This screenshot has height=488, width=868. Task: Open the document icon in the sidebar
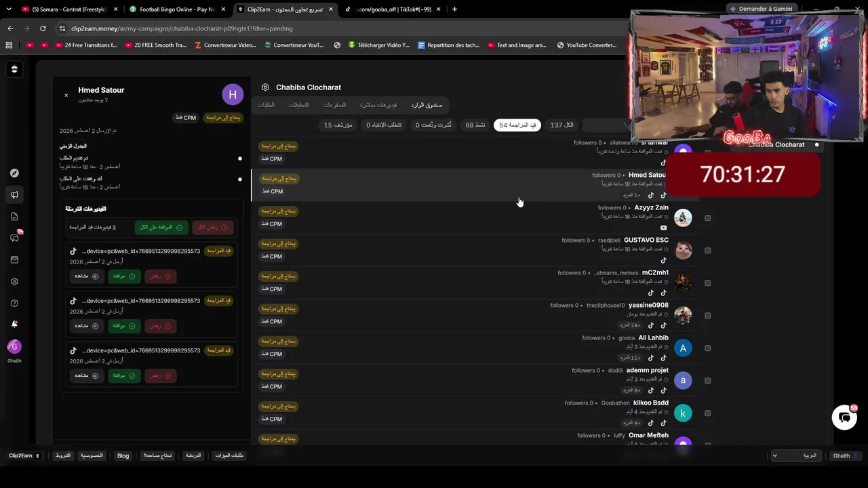point(14,216)
